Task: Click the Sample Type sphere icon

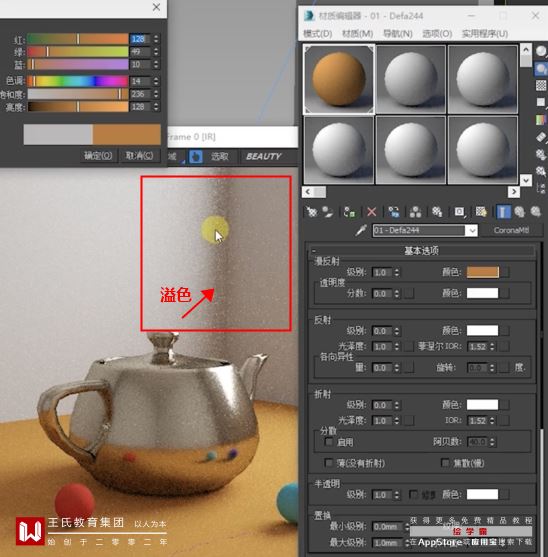Action: pyautogui.click(x=541, y=52)
